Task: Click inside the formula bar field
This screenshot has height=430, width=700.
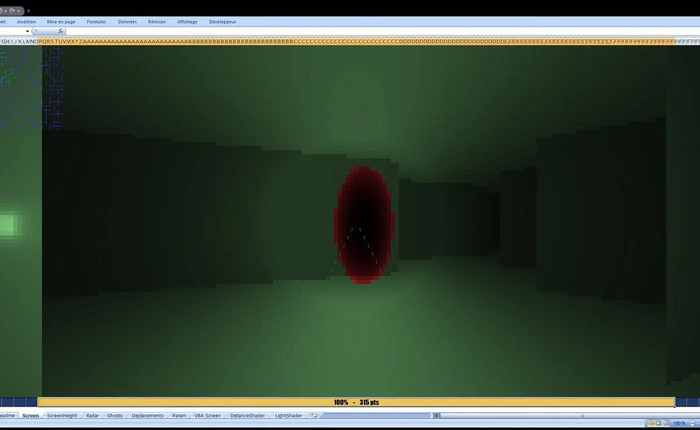Action: pos(383,31)
